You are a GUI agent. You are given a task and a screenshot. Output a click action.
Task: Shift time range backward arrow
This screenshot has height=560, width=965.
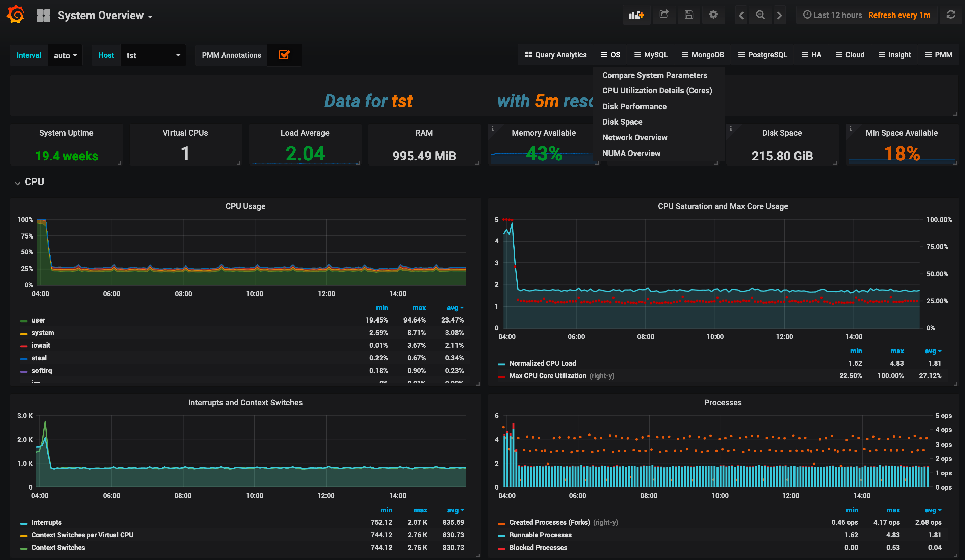pos(741,15)
